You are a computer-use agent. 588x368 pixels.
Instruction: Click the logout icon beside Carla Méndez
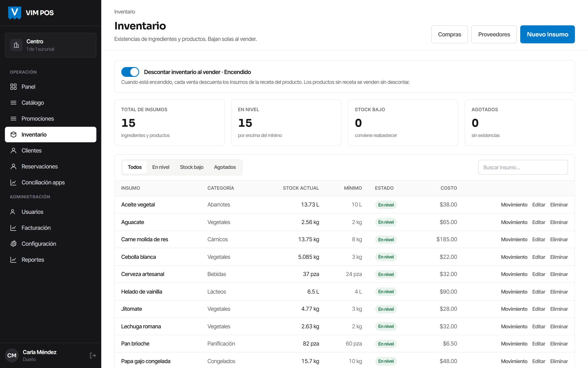92,355
